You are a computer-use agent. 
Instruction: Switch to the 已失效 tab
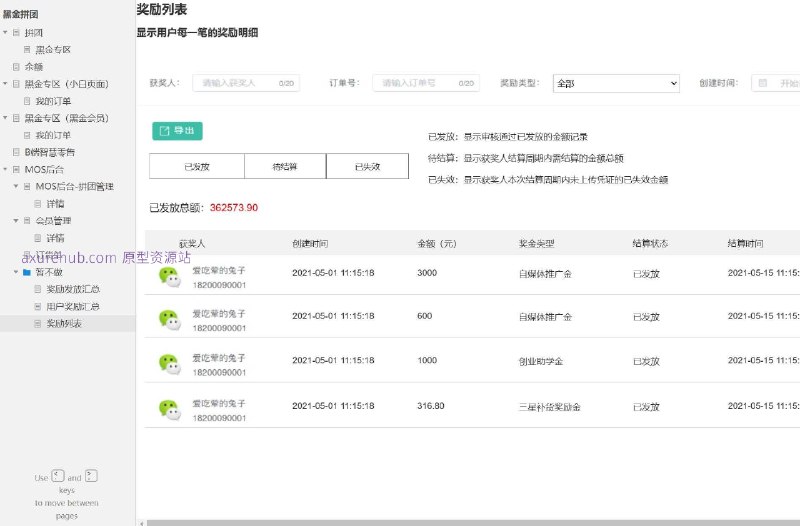(367, 166)
